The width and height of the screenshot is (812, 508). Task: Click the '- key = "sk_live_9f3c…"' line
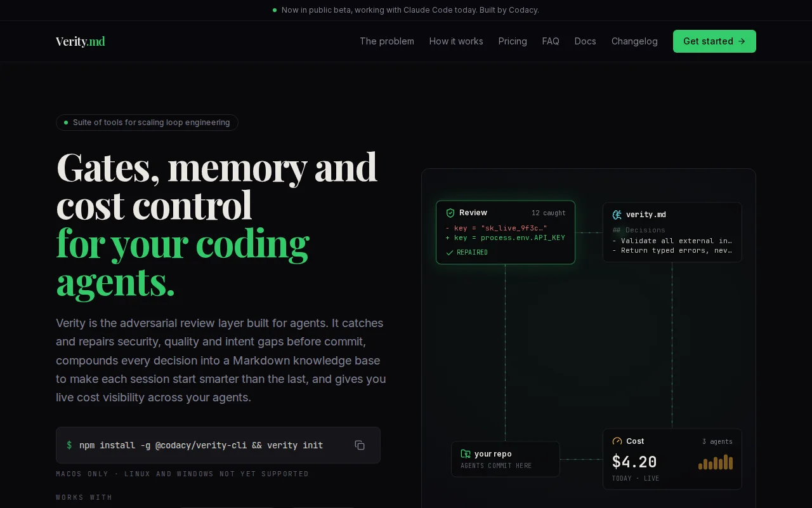point(496,228)
